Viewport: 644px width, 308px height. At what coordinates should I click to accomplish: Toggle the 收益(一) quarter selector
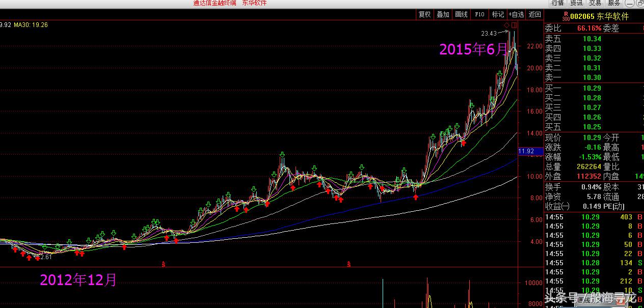pyautogui.click(x=557, y=206)
